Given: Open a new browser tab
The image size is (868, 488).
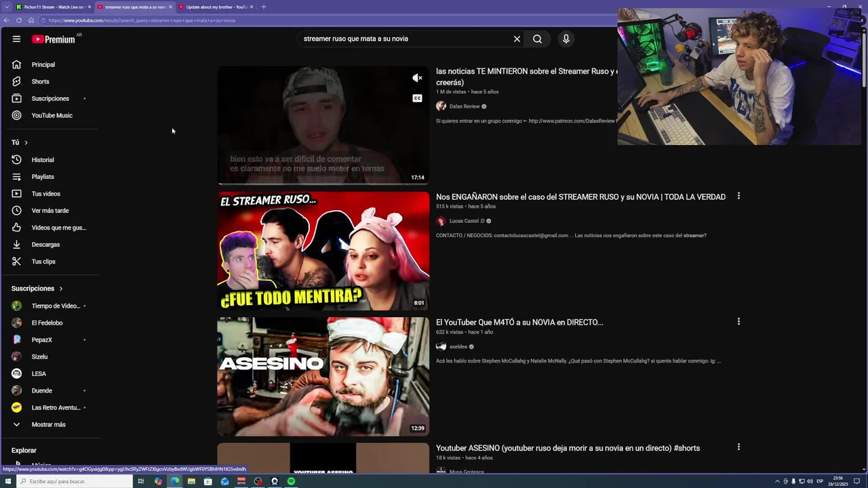Looking at the screenshot, I should [263, 7].
